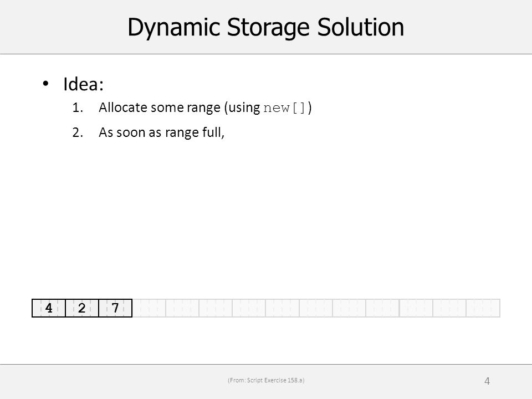Click the 'Dynamic Storage Solution' slide title
Image resolution: width=532 pixels, height=399 pixels.
pos(265,27)
